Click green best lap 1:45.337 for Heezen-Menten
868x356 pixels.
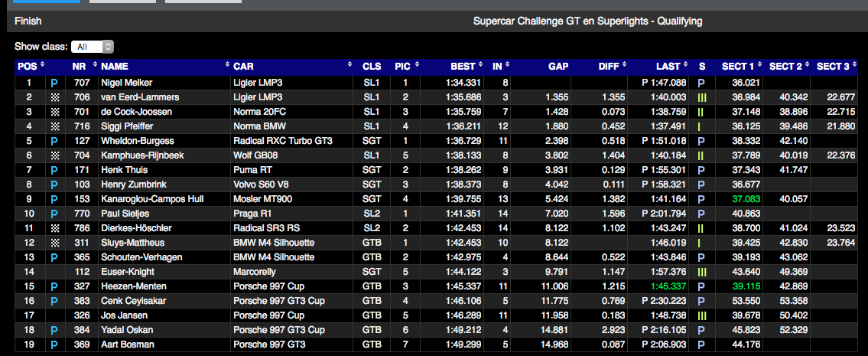click(667, 286)
